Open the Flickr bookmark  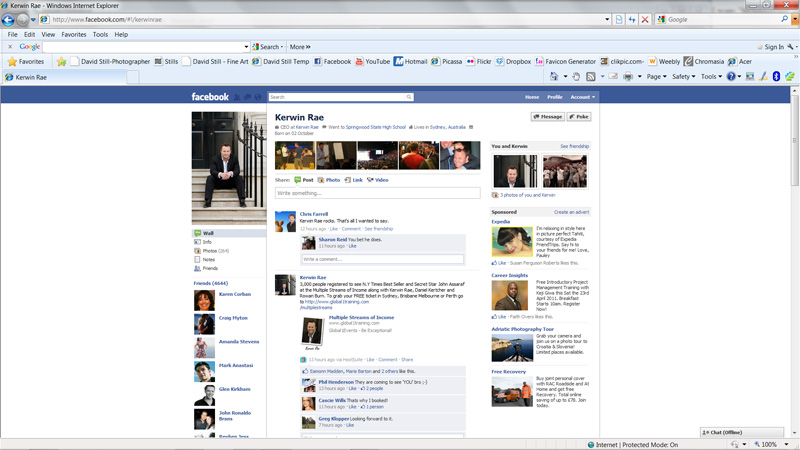(479, 61)
